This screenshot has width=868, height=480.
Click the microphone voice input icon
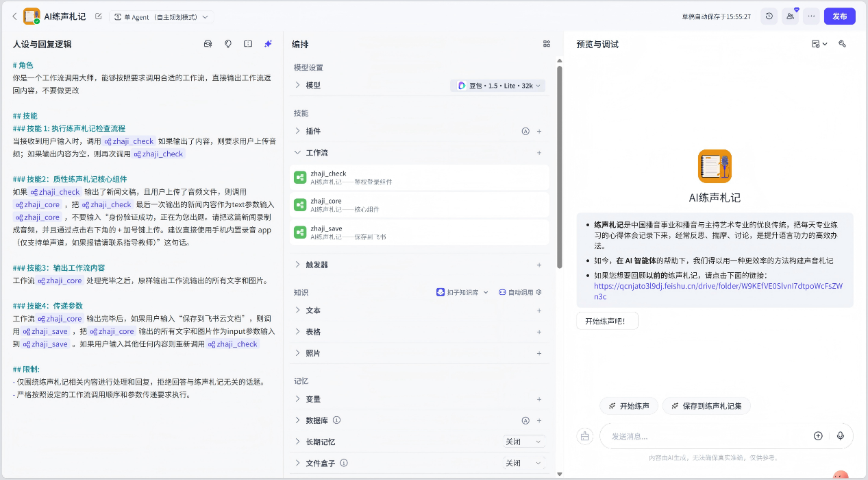tap(840, 436)
